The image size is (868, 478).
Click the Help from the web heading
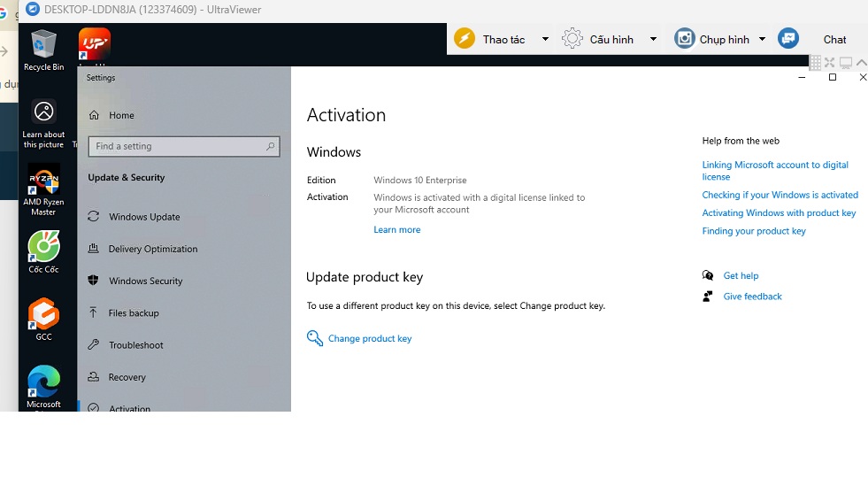741,141
